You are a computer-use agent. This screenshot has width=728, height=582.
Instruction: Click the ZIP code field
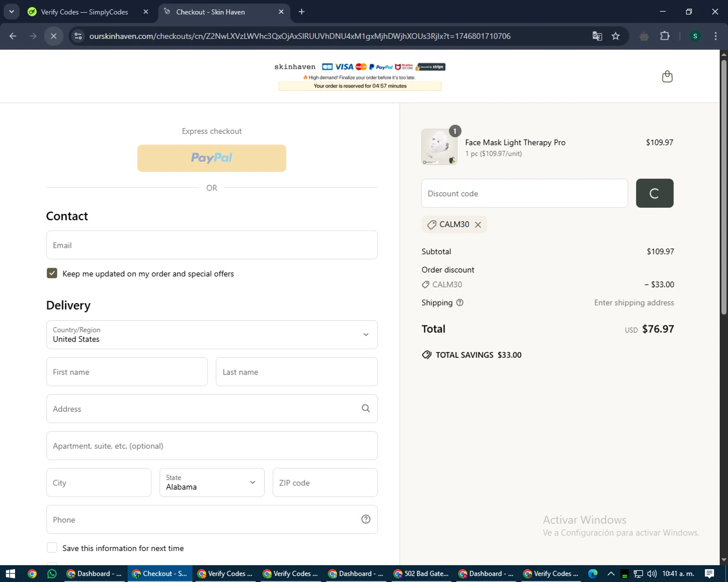pos(325,483)
